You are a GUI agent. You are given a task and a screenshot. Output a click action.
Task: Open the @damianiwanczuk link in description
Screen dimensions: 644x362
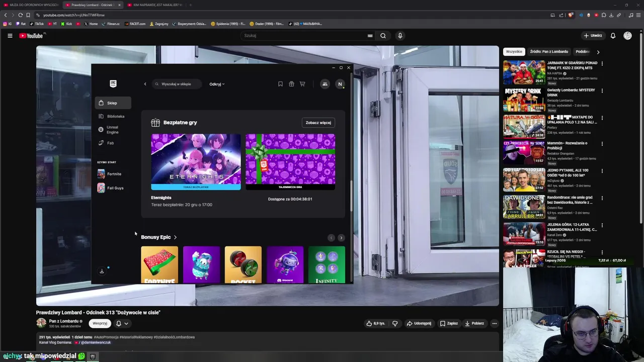point(96,342)
